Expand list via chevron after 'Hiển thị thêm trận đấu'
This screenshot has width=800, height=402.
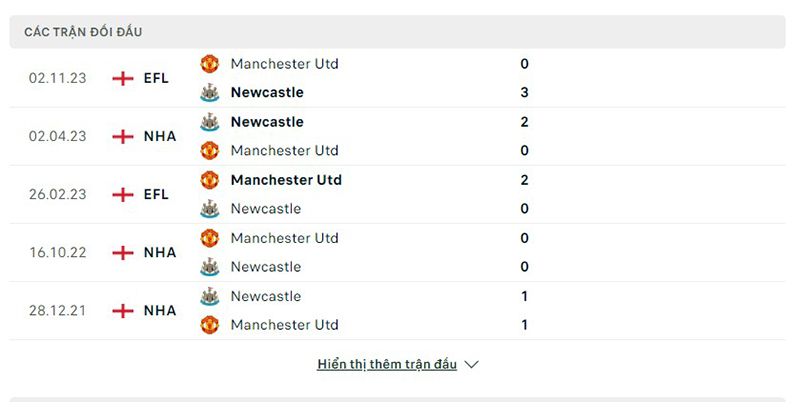coord(472,365)
